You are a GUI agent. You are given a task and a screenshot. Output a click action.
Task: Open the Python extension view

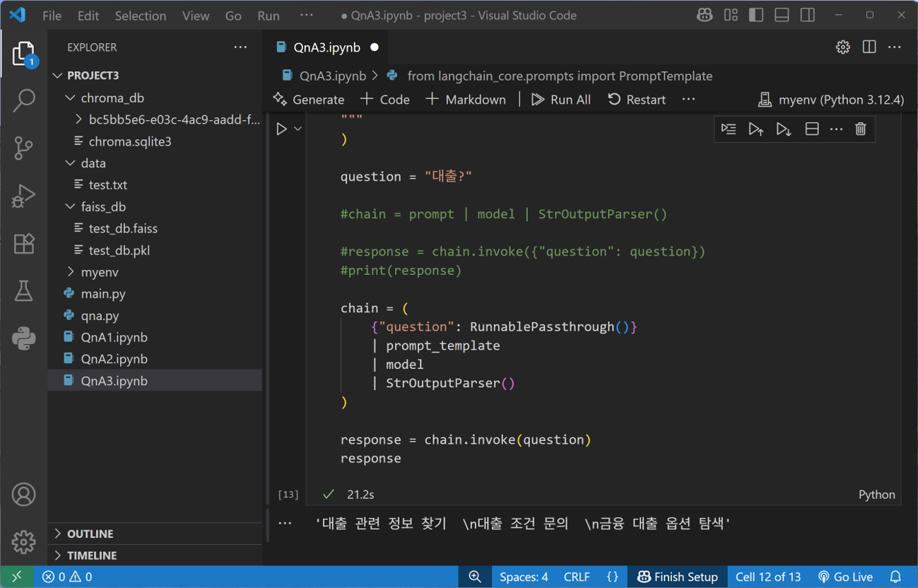point(23,338)
